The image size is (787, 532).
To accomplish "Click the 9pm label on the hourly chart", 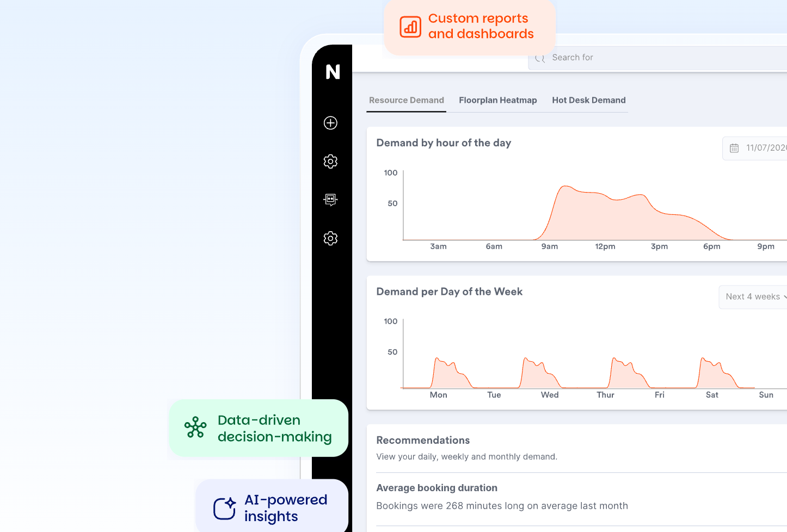I will click(766, 246).
